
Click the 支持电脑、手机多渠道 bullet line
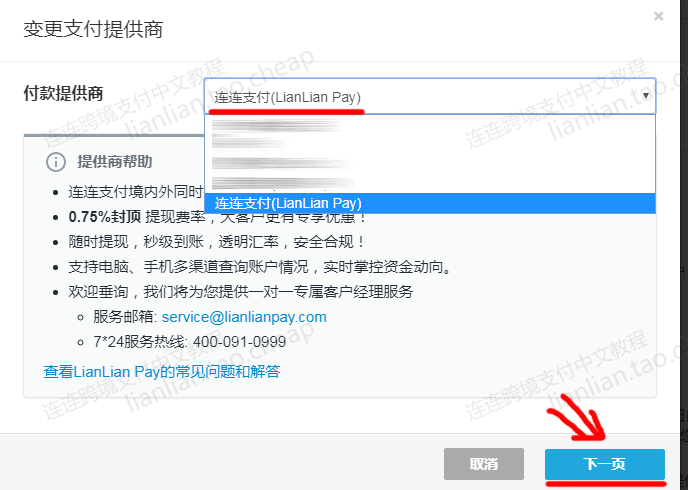pyautogui.click(x=261, y=267)
